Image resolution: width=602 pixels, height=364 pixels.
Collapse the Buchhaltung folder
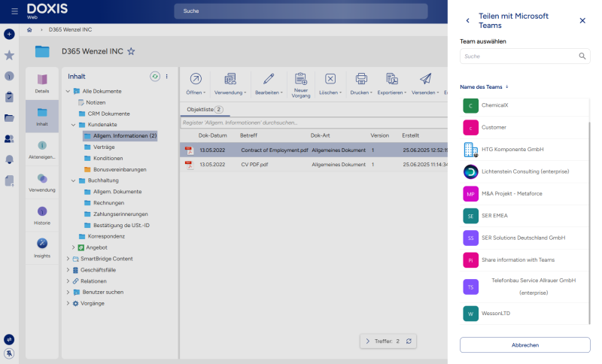73,180
